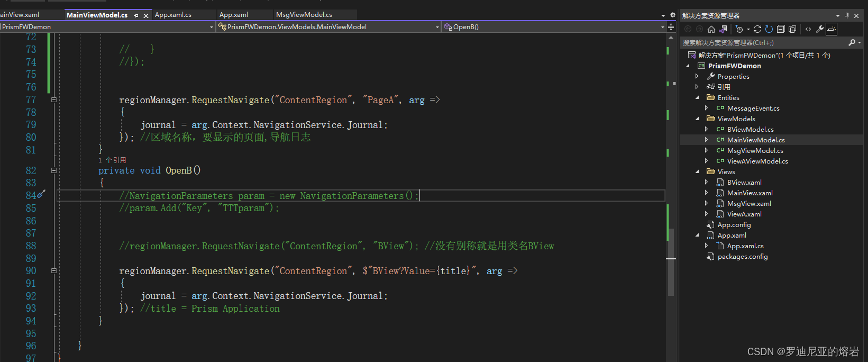Select MessageEvent.cs file
The height and width of the screenshot is (362, 868).
pos(753,108)
